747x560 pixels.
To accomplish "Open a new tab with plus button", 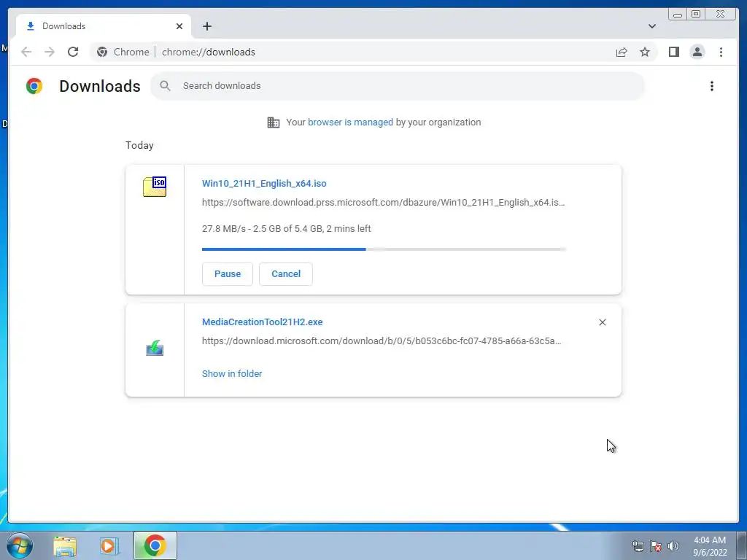I will click(206, 26).
